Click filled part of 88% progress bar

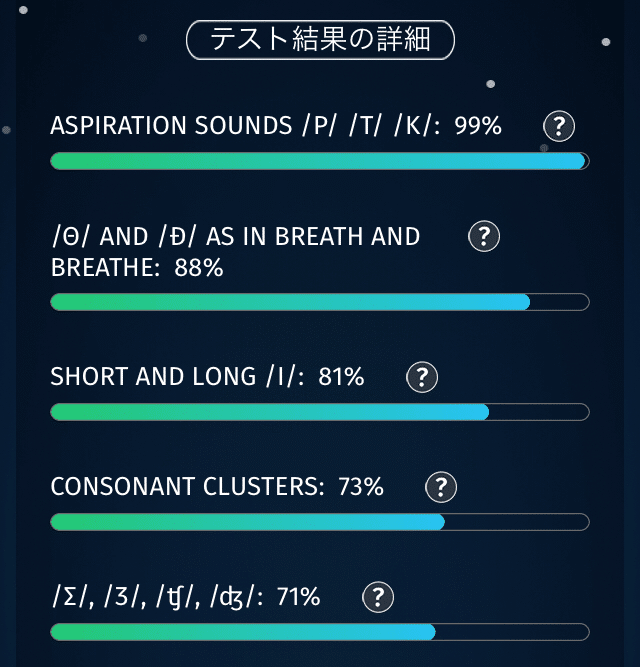[290, 302]
